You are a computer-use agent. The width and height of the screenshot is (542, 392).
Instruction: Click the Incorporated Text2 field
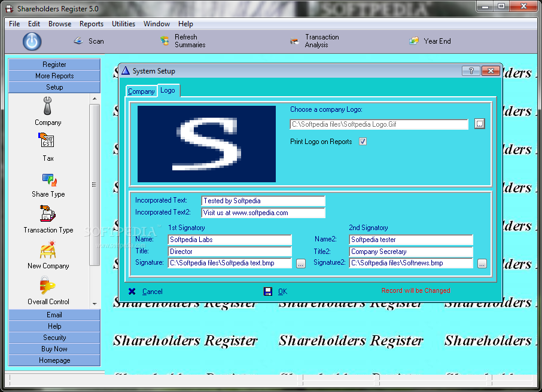(x=263, y=213)
